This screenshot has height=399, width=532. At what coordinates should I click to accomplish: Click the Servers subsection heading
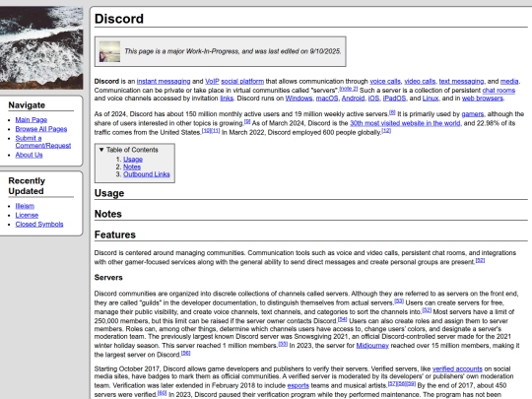[x=108, y=278]
